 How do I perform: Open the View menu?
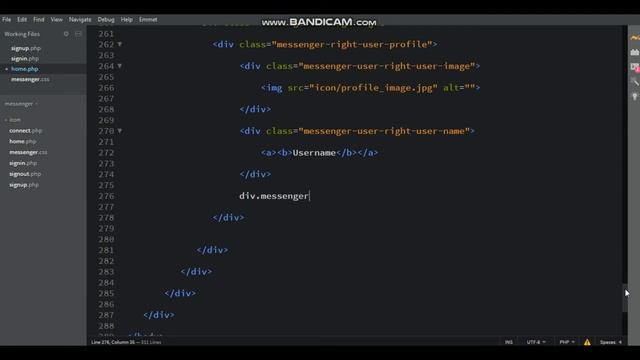(57, 20)
